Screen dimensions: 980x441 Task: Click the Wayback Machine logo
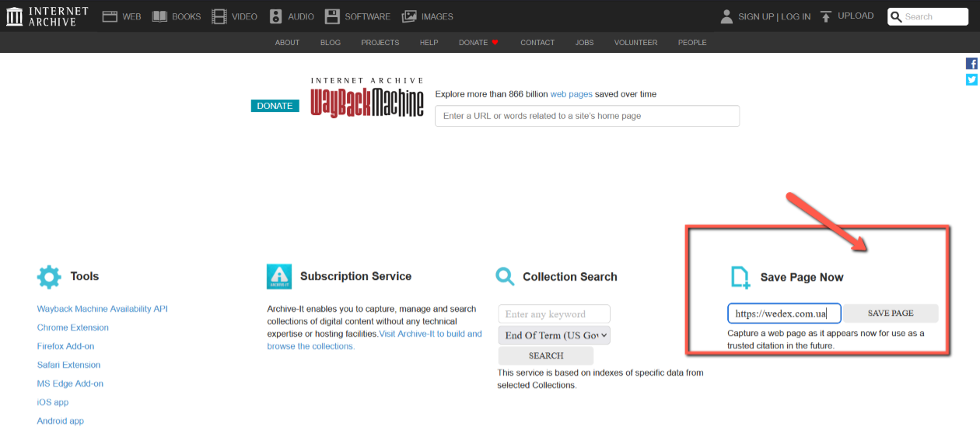[367, 97]
